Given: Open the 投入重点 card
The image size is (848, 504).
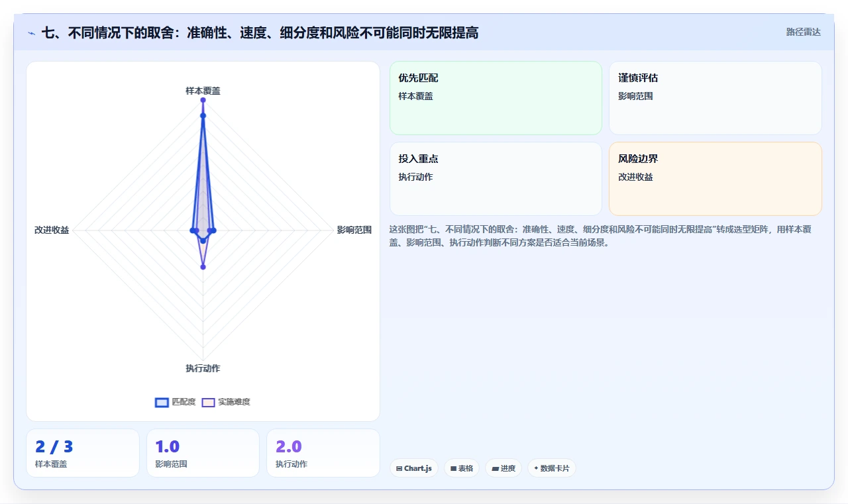Looking at the screenshot, I should click(496, 179).
